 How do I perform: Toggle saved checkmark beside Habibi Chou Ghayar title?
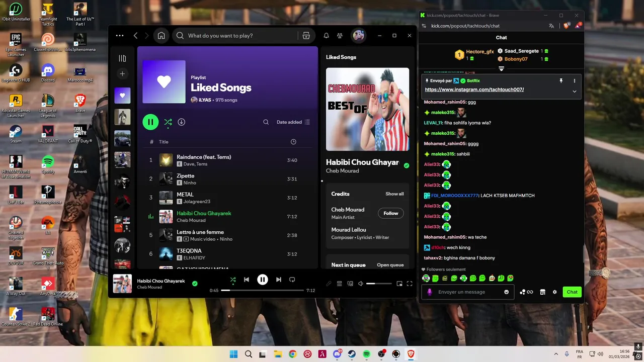coord(407,165)
